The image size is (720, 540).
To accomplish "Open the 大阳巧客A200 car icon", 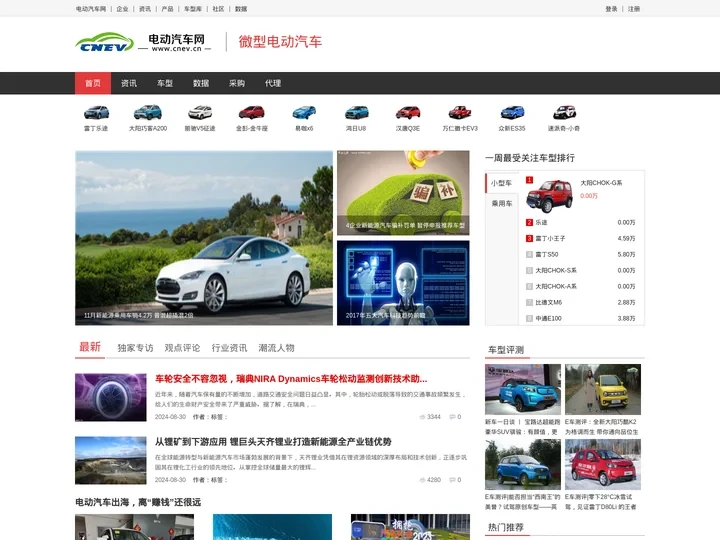I will [x=148, y=112].
